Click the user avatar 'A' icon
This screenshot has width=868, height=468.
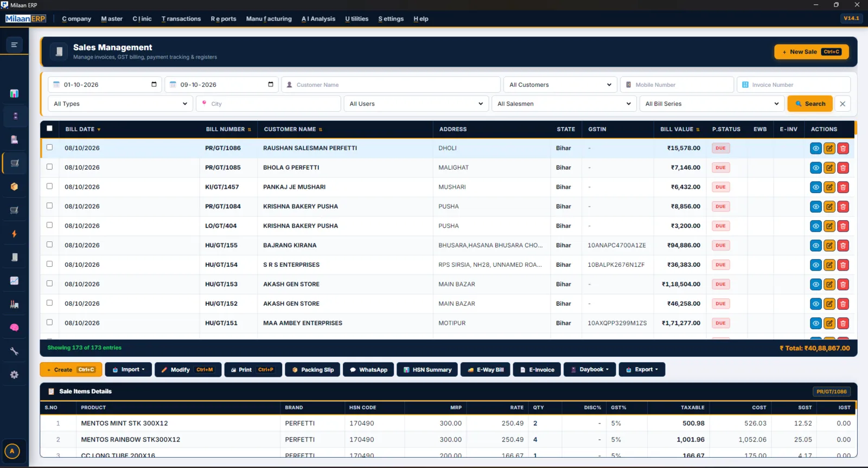(x=12, y=451)
